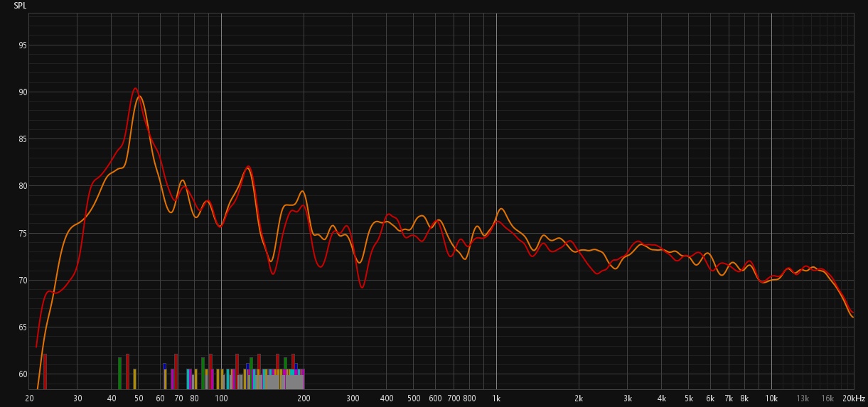This screenshot has height=407, width=868.
Task: Click the SPL axis label
Action: click(x=21, y=6)
